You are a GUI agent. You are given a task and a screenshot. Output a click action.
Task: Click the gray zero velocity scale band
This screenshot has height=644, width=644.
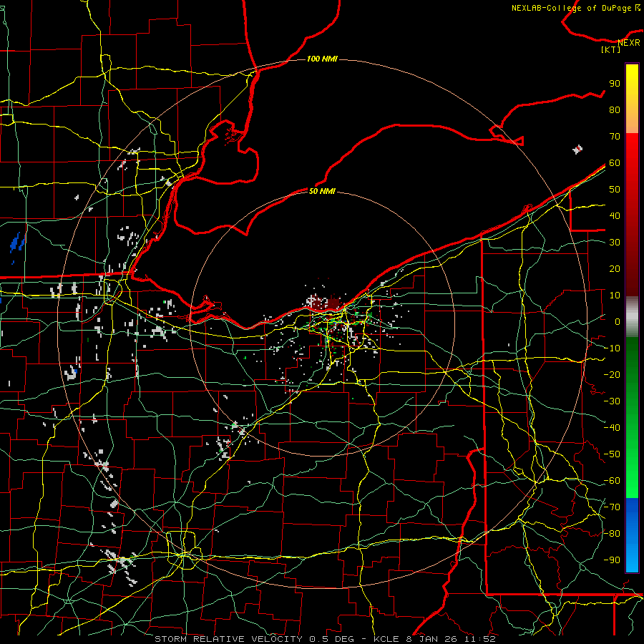[632, 317]
